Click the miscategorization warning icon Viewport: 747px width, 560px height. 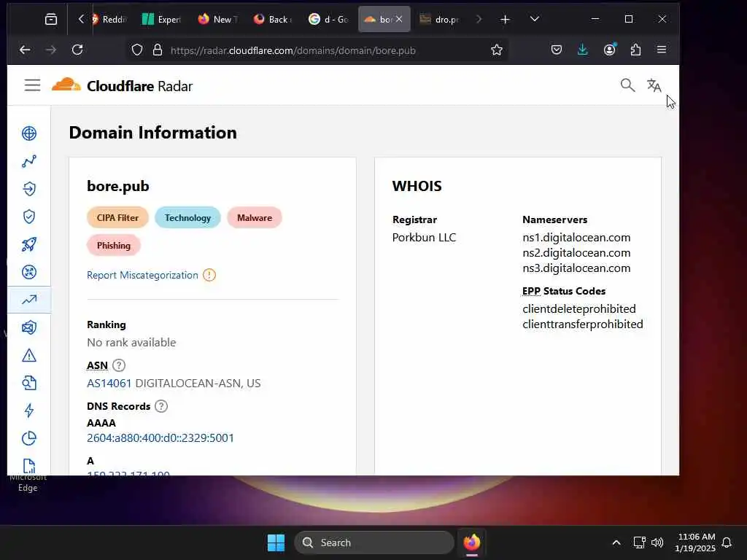coord(209,275)
